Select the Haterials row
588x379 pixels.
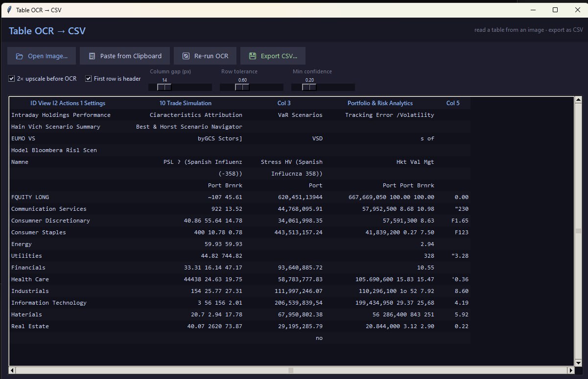[x=240, y=314]
